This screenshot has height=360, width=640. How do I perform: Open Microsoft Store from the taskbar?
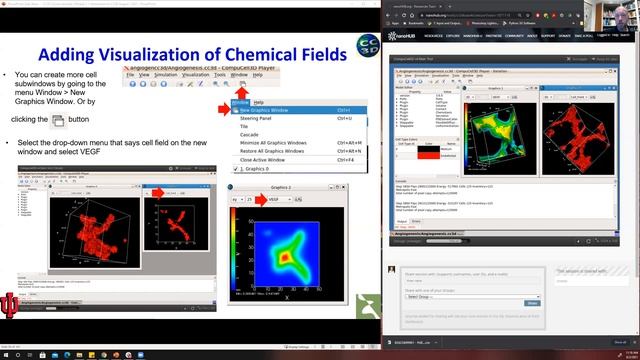coord(42,355)
